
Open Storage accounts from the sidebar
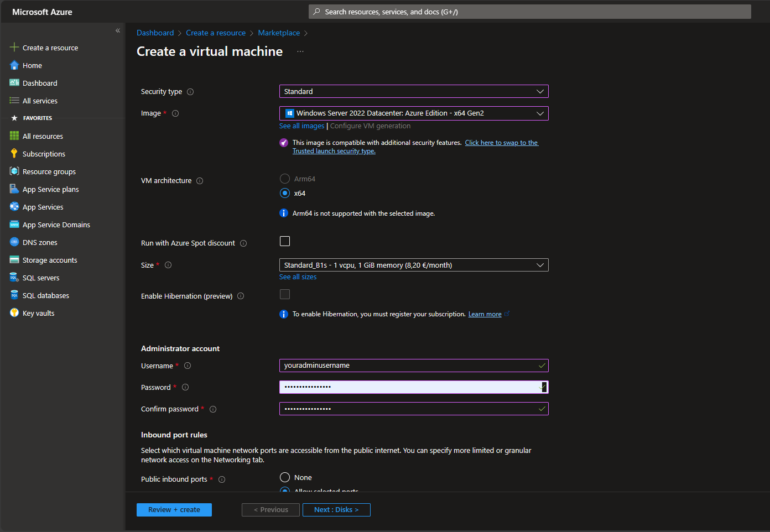[x=50, y=260]
